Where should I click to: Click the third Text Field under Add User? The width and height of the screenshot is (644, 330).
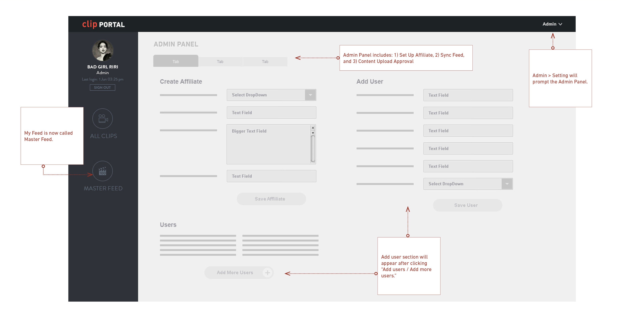[468, 131]
